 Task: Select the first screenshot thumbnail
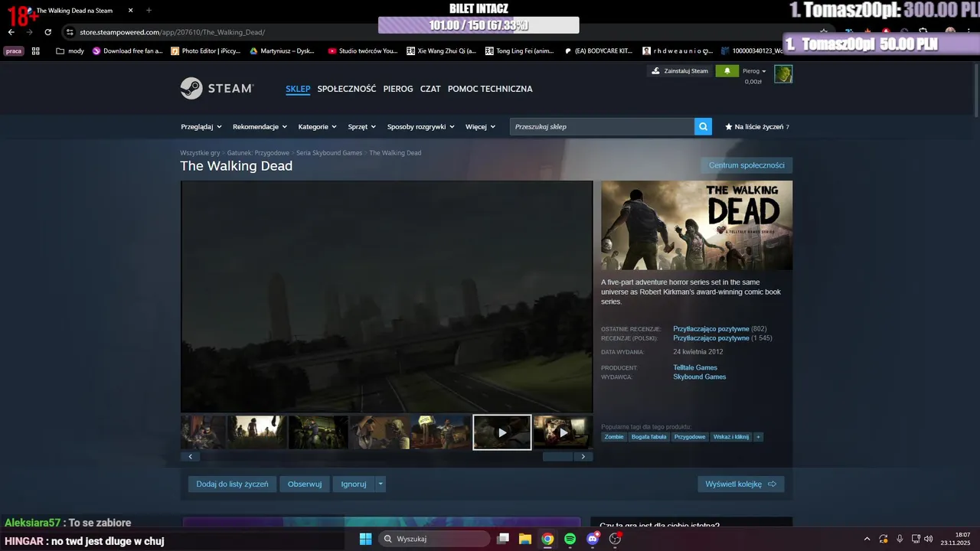tap(203, 432)
